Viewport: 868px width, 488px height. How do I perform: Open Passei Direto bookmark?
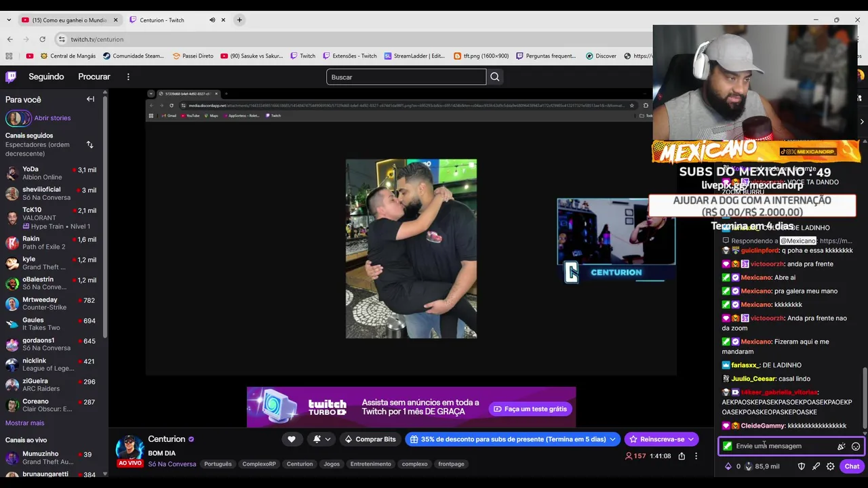(193, 56)
